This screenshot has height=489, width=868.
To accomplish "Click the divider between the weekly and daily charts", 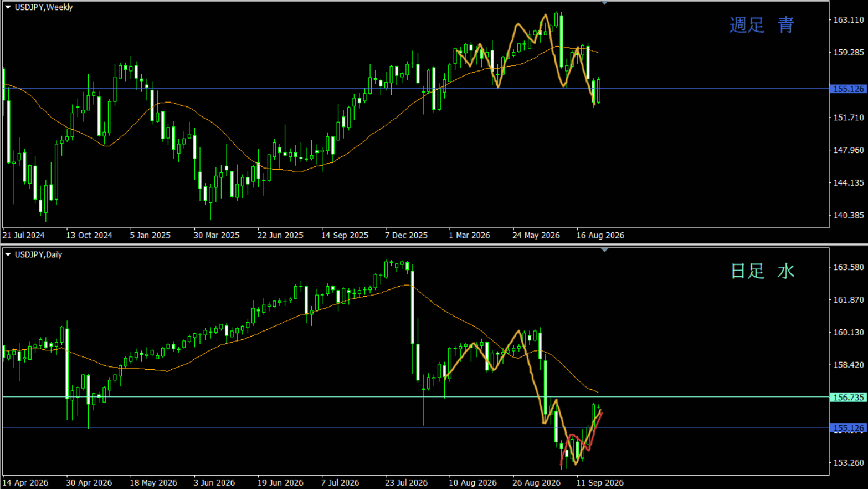I will 434,244.
